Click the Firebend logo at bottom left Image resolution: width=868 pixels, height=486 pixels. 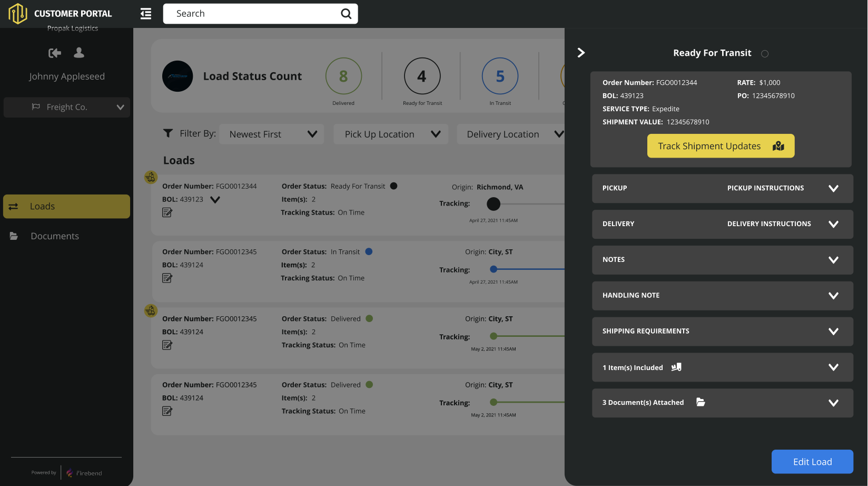tap(83, 472)
